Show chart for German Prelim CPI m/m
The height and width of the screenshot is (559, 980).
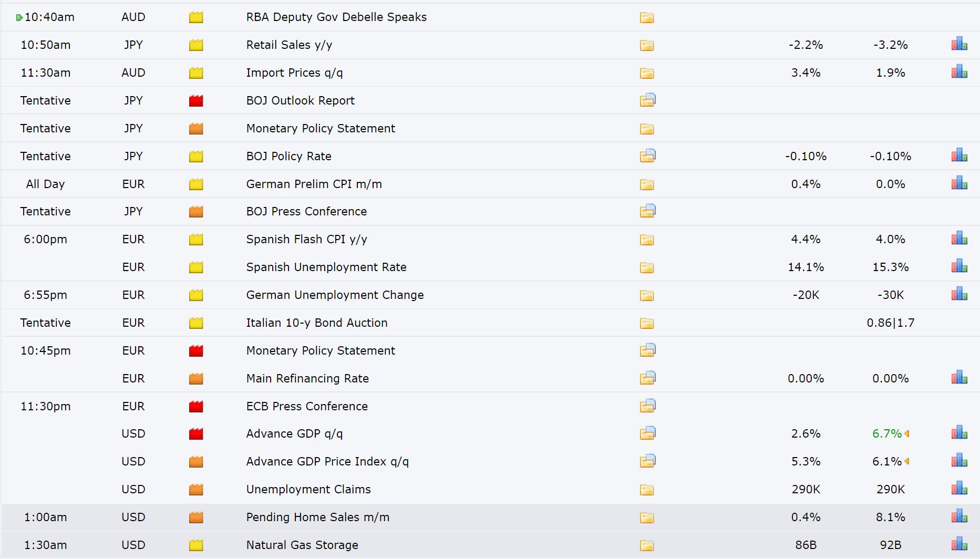click(x=959, y=183)
